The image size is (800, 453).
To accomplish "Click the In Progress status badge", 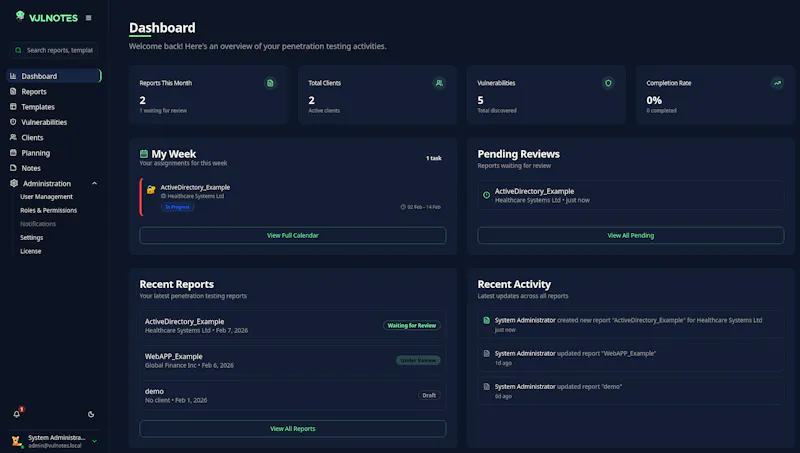I will (x=178, y=207).
